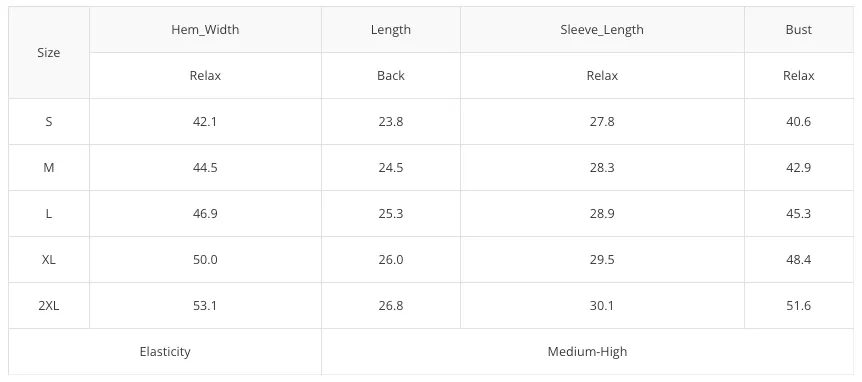The width and height of the screenshot is (862, 382).
Task: Select the XL size row label
Action: click(x=49, y=259)
